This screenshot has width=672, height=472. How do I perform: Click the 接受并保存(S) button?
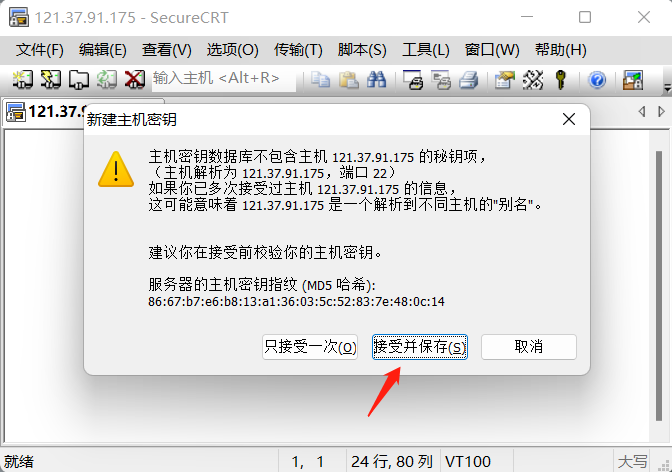[420, 347]
